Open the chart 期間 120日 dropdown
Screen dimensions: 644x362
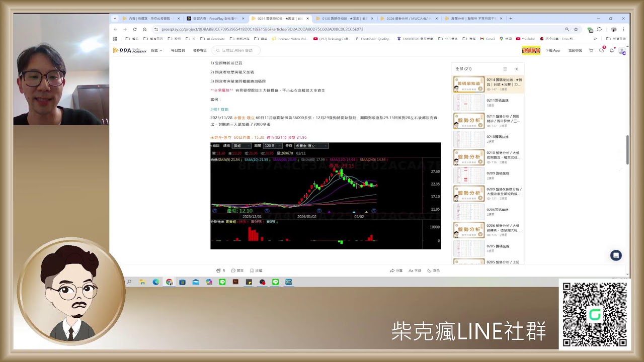272,146
